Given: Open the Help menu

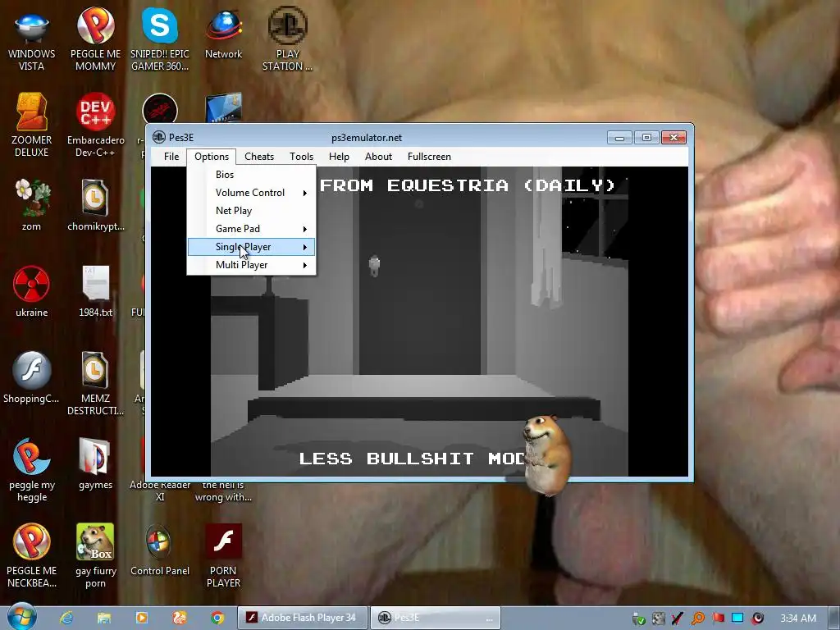Looking at the screenshot, I should click(339, 157).
